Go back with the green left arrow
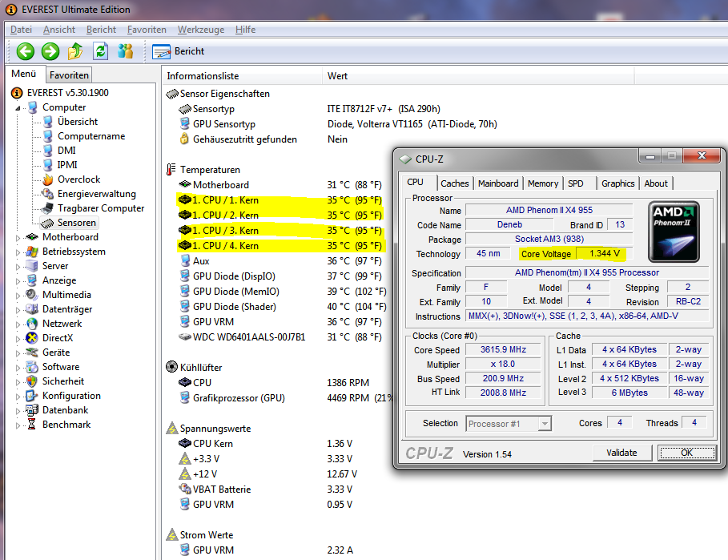Screen dimensions: 728x560 coord(26,51)
